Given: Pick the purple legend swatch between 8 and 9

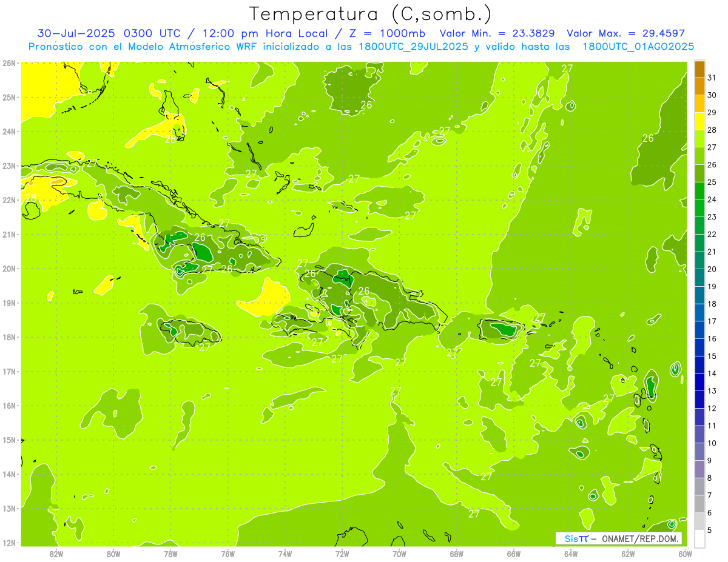Looking at the screenshot, I should point(699,469).
